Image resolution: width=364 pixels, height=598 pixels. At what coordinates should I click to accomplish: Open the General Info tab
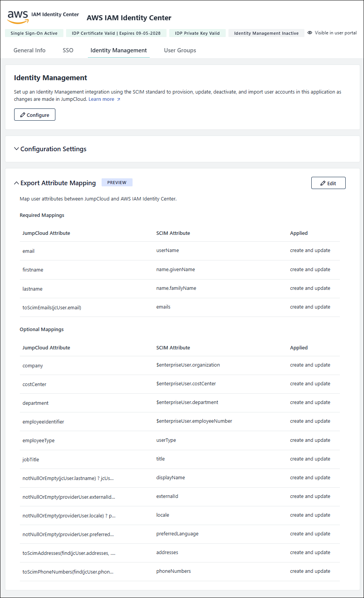pyautogui.click(x=29, y=50)
